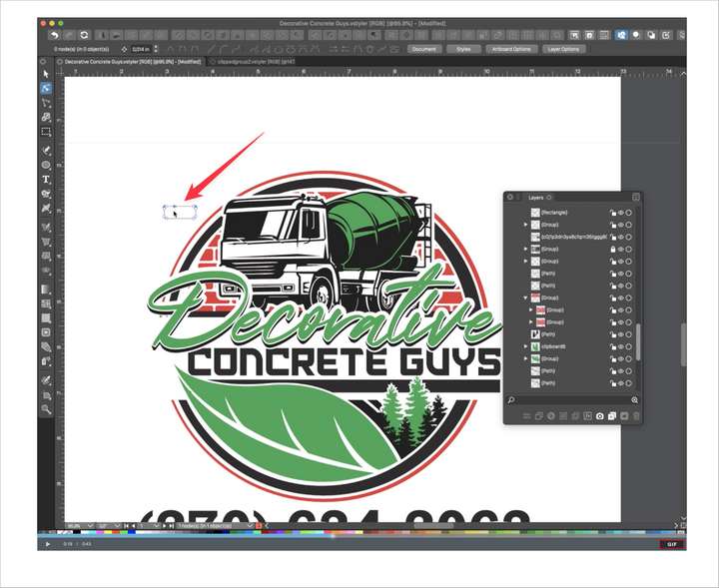Open the rotation angle dropdown in status bar
Viewport: 719px width, 588px height.
(x=117, y=526)
